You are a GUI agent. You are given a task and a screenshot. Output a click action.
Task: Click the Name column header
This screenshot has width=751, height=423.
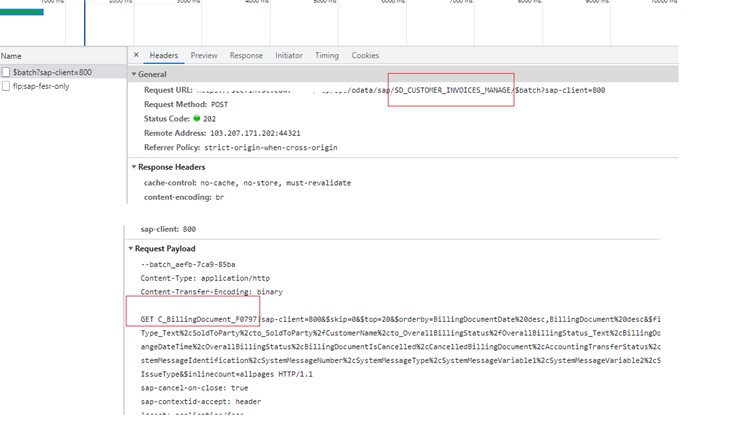[x=11, y=56]
